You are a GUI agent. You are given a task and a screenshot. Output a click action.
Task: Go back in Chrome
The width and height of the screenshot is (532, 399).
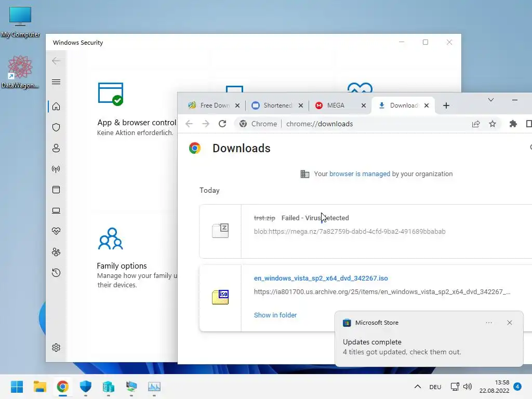point(189,124)
